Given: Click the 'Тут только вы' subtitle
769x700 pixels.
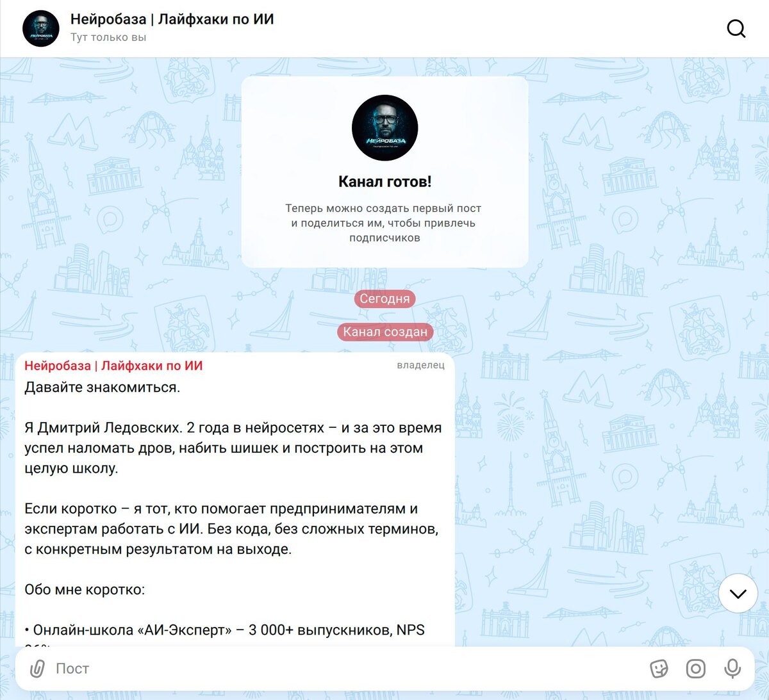Looking at the screenshot, I should [x=108, y=38].
